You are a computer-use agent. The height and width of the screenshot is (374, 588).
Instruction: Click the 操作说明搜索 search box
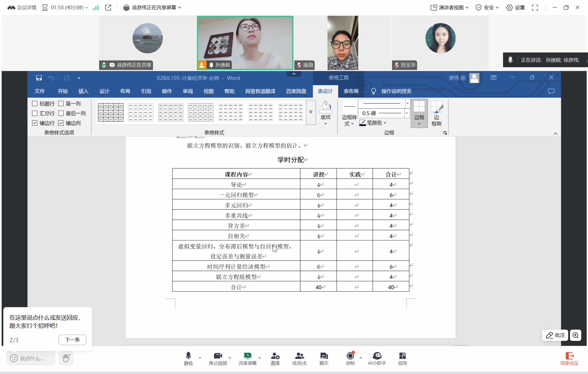(x=392, y=91)
